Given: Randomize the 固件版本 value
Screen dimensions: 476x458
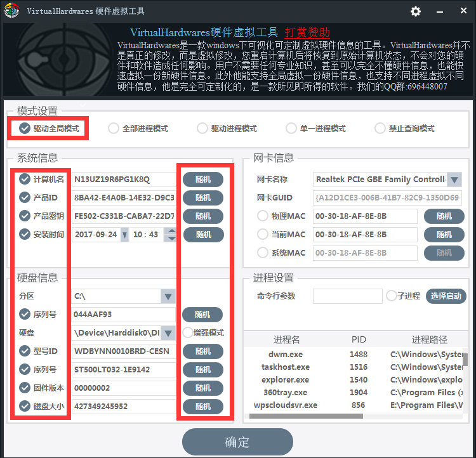Looking at the screenshot, I should click(x=203, y=388).
